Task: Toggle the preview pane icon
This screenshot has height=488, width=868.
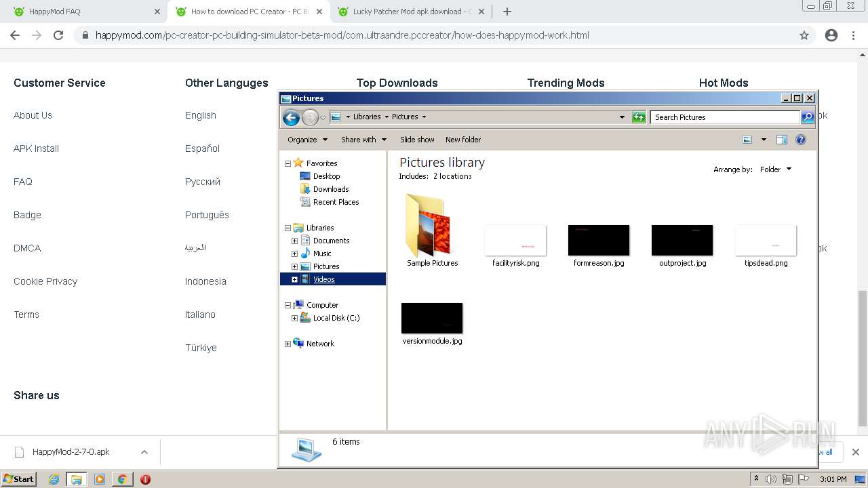Action: pos(782,140)
